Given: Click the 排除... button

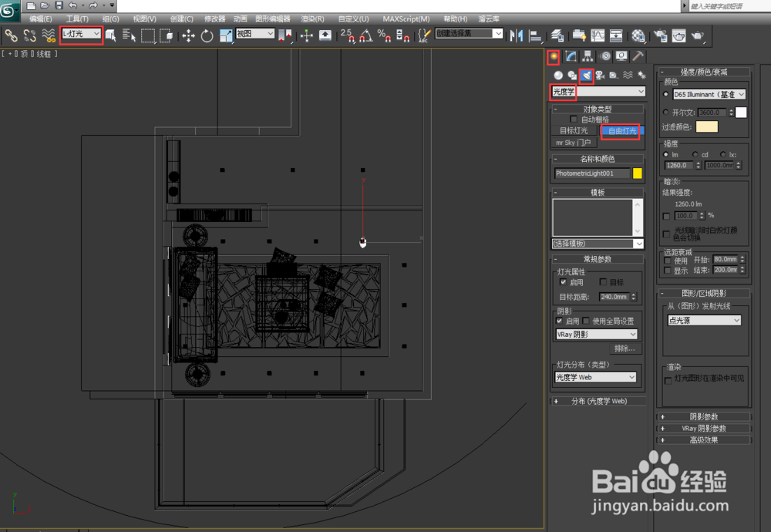Looking at the screenshot, I should click(625, 348).
